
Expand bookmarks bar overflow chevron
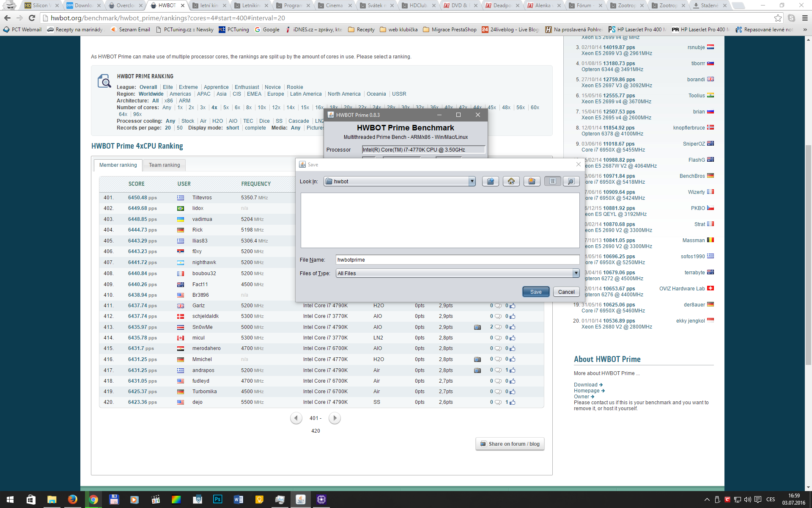805,30
